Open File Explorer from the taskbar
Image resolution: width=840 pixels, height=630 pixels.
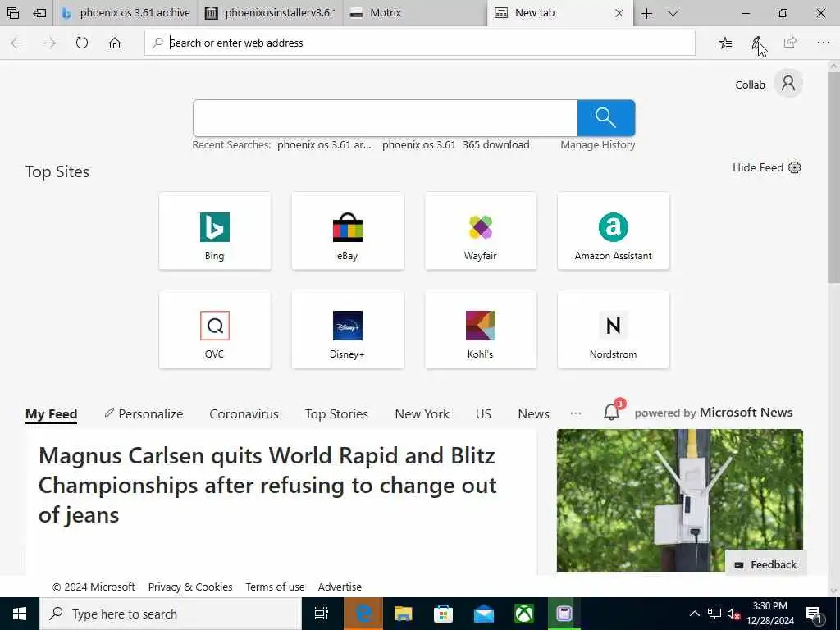(x=404, y=614)
